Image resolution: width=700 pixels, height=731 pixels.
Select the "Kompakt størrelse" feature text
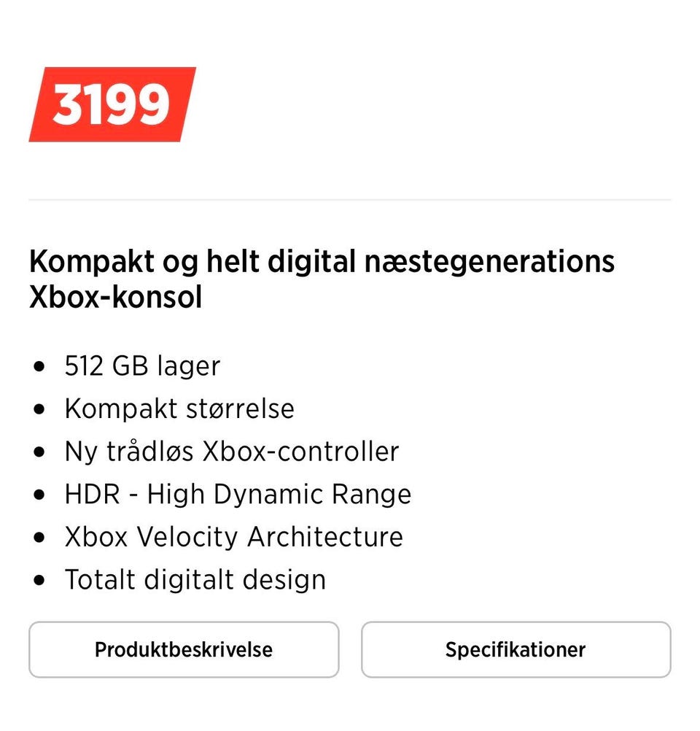coord(179,409)
